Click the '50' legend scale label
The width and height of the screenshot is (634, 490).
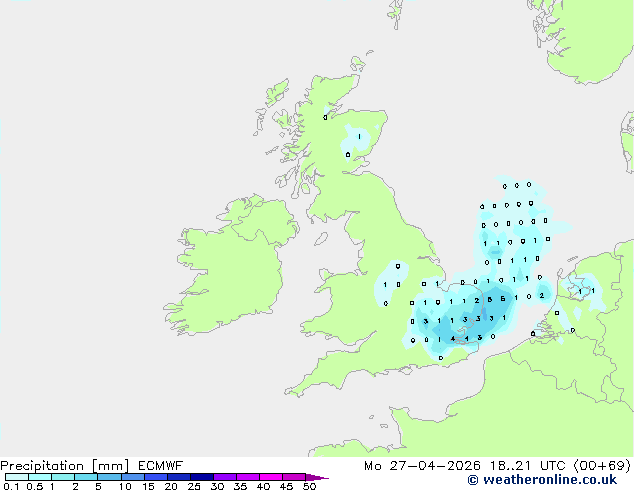pyautogui.click(x=309, y=486)
